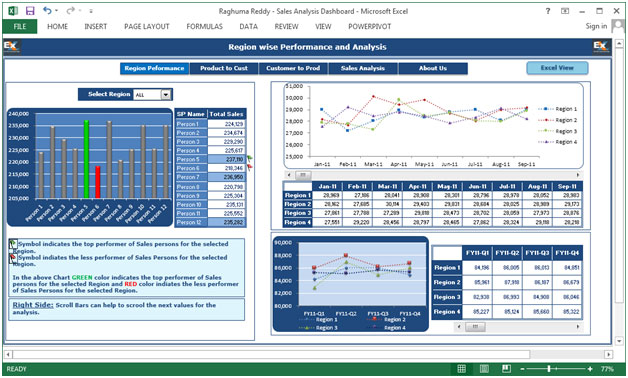Click the Redo arrow icon
This screenshot has width=628, height=378.
[x=70, y=10]
